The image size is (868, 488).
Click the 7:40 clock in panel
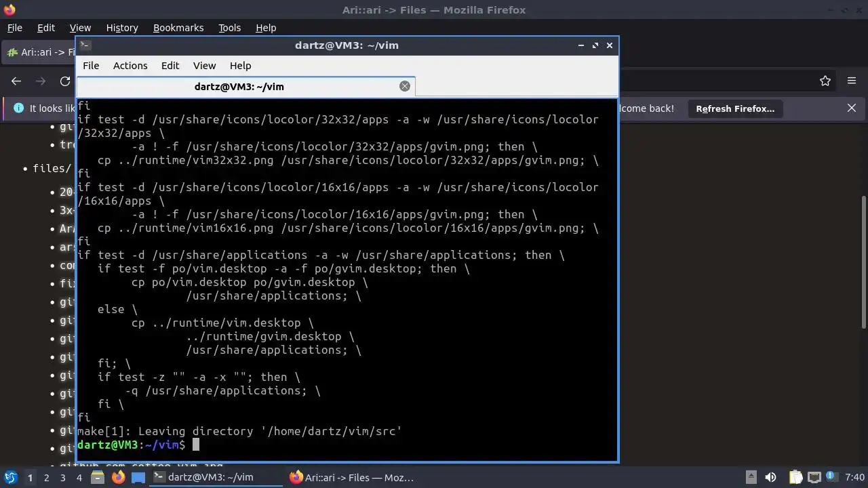coord(855,478)
